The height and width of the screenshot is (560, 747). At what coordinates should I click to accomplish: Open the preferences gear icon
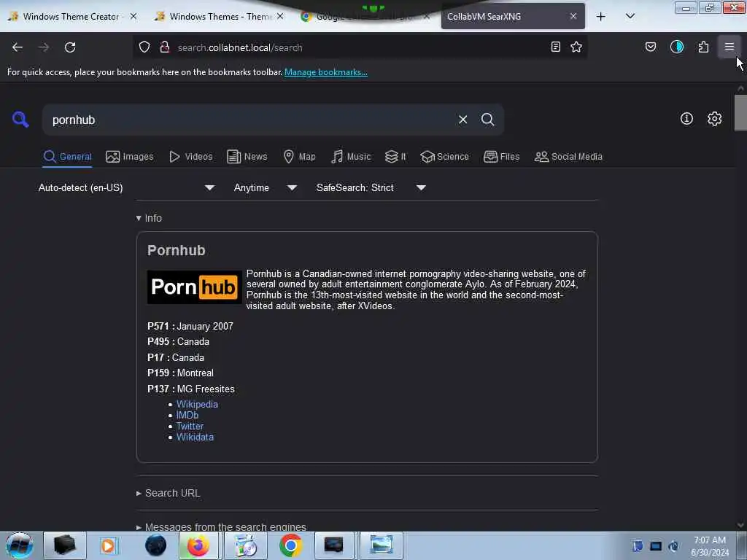[715, 119]
